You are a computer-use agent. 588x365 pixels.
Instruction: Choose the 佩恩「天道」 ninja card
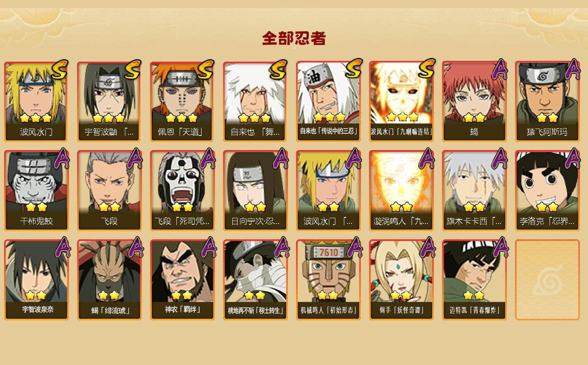click(182, 101)
